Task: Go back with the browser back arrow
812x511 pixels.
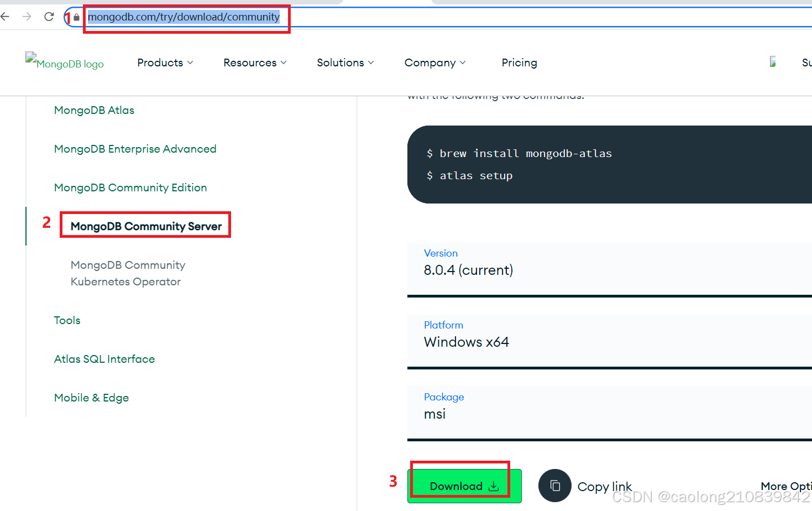Action: [x=5, y=17]
